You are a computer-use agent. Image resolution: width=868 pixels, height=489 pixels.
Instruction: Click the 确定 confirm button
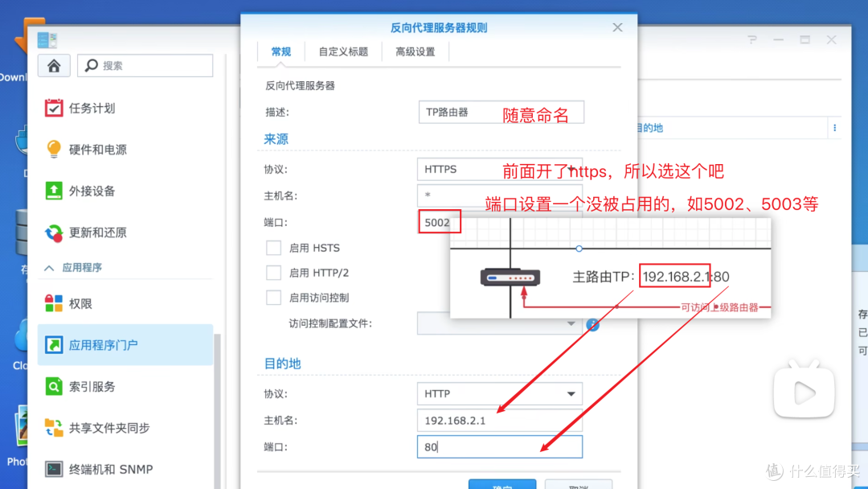pyautogui.click(x=502, y=484)
